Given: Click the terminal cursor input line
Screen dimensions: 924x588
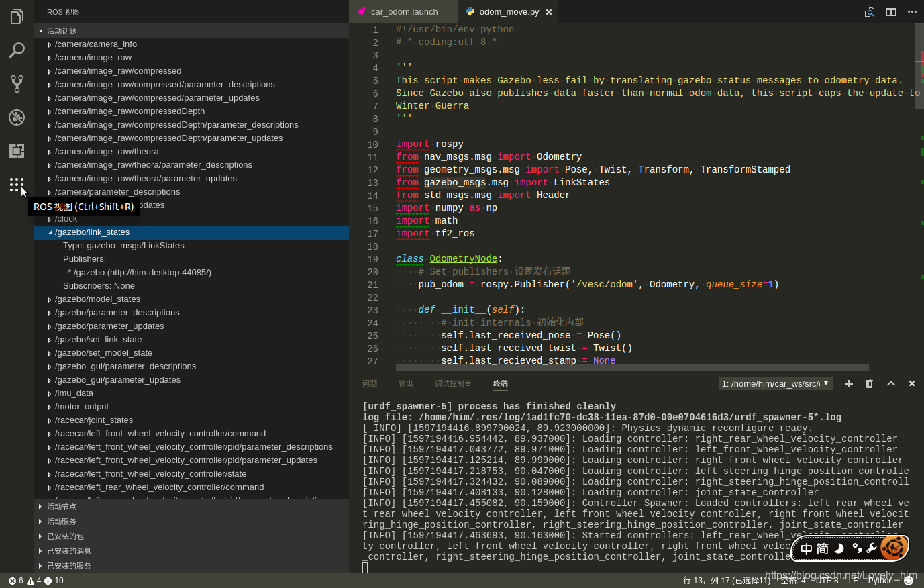Looking at the screenshot, I should (365, 568).
